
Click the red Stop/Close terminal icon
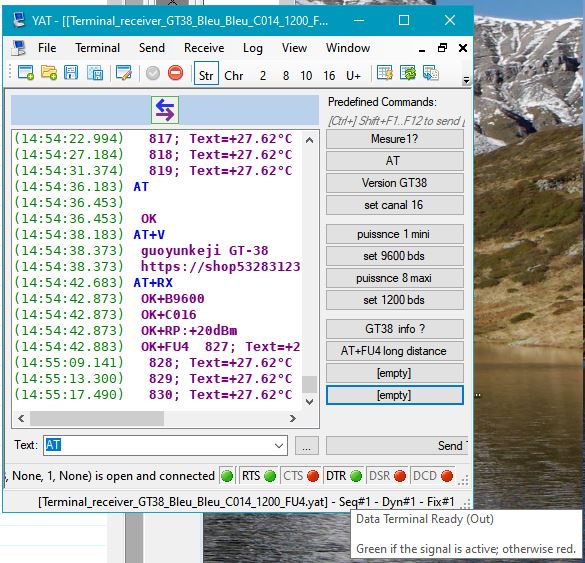click(175, 73)
